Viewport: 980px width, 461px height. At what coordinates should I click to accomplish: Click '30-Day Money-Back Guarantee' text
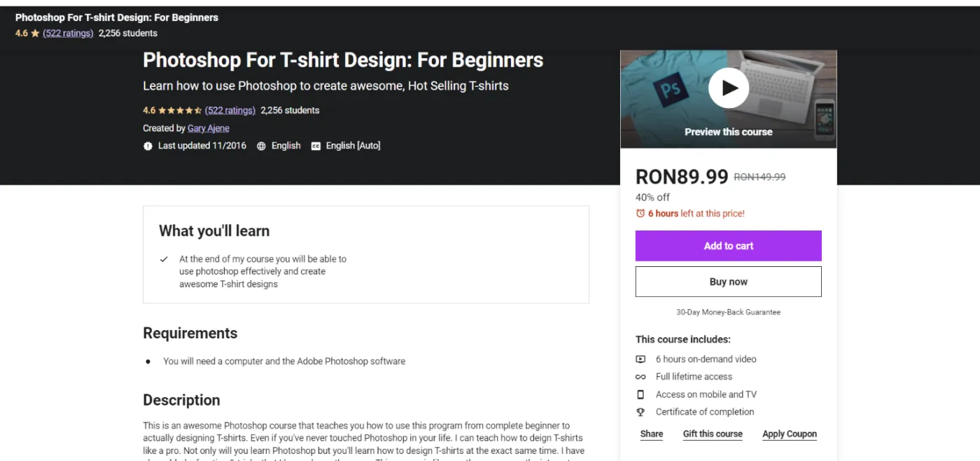coord(728,312)
